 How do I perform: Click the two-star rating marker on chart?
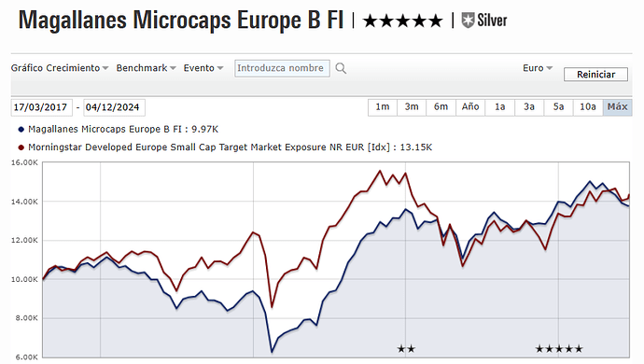pos(406,349)
